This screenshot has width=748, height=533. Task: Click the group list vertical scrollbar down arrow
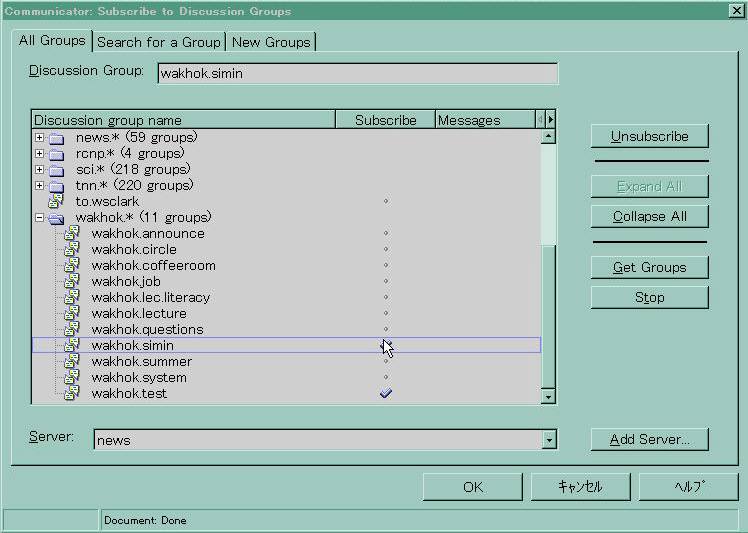[x=548, y=397]
